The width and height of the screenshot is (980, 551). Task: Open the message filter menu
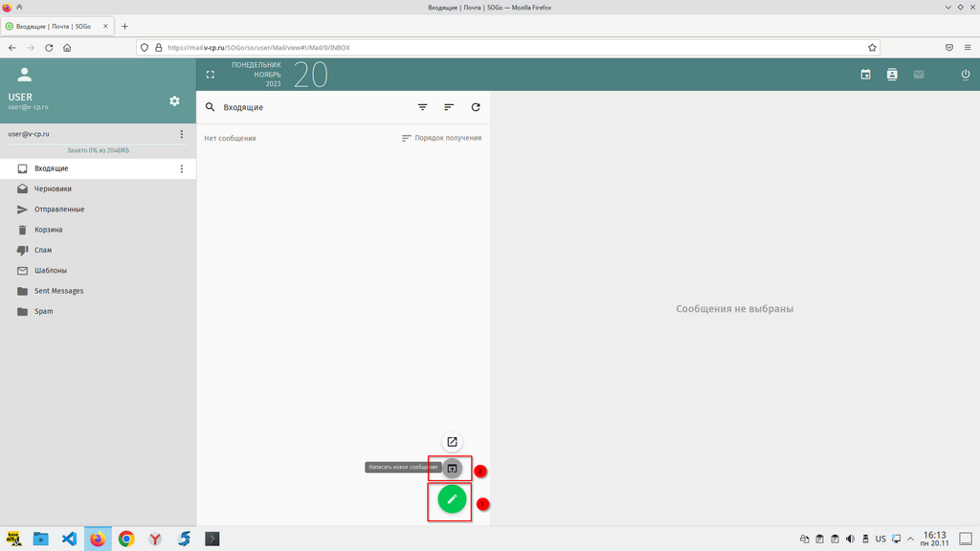click(422, 107)
